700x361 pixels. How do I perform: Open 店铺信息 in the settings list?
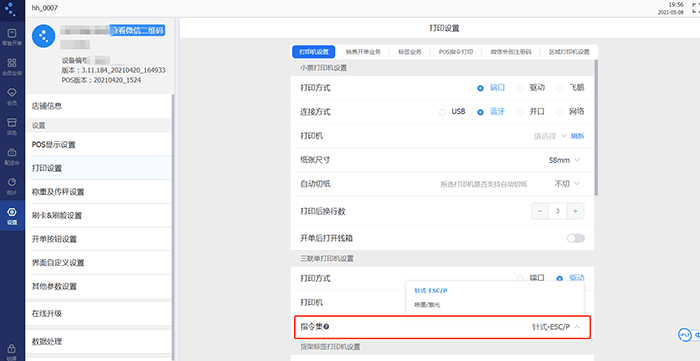click(99, 106)
